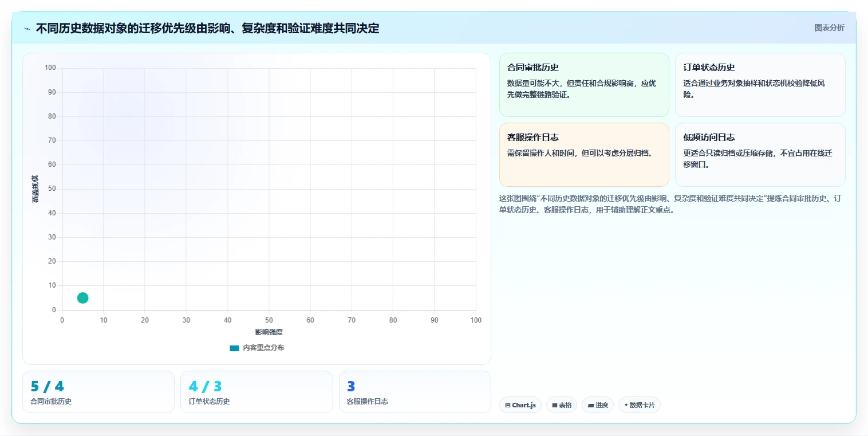Select the 4 / 3 订单状态历史 stat card
Image resolution: width=868 pixels, height=436 pixels.
click(257, 392)
